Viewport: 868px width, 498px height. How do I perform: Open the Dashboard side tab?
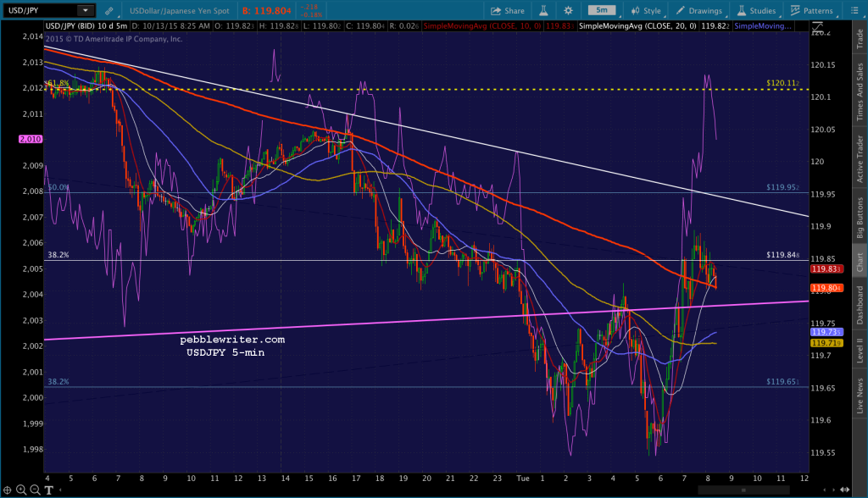tap(860, 304)
